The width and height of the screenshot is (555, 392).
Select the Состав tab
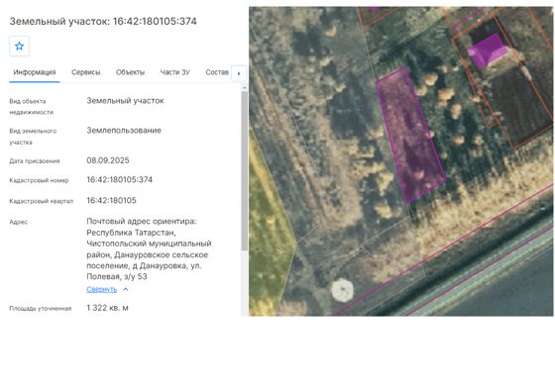pos(217,72)
